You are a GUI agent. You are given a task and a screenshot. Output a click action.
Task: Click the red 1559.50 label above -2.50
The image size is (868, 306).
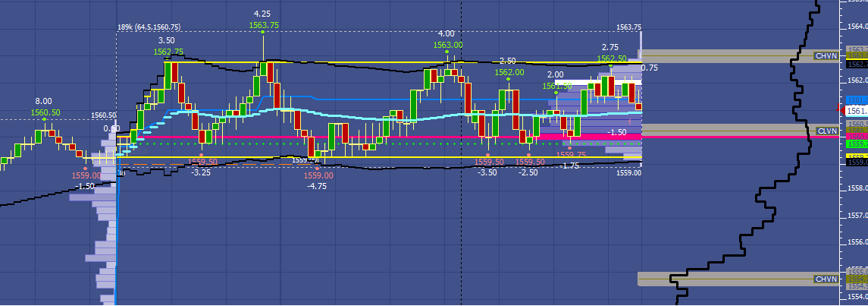pos(530,162)
